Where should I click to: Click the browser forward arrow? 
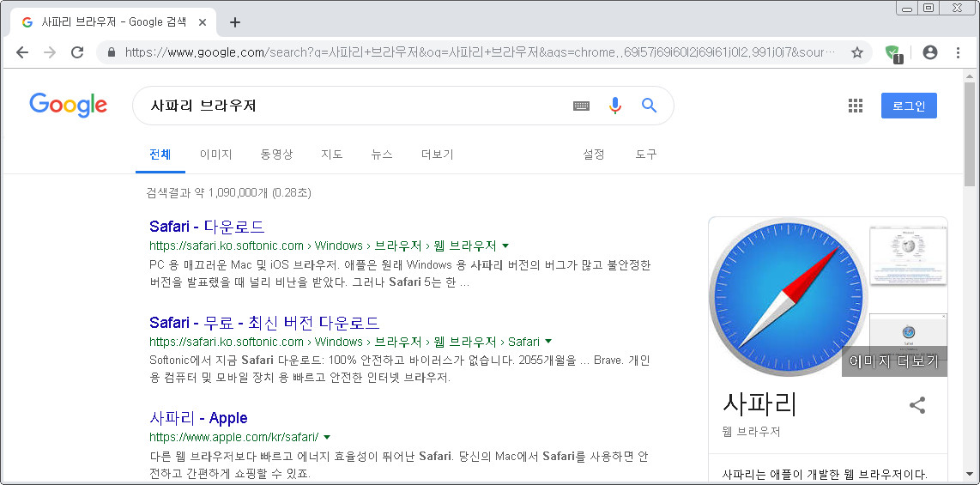point(50,52)
